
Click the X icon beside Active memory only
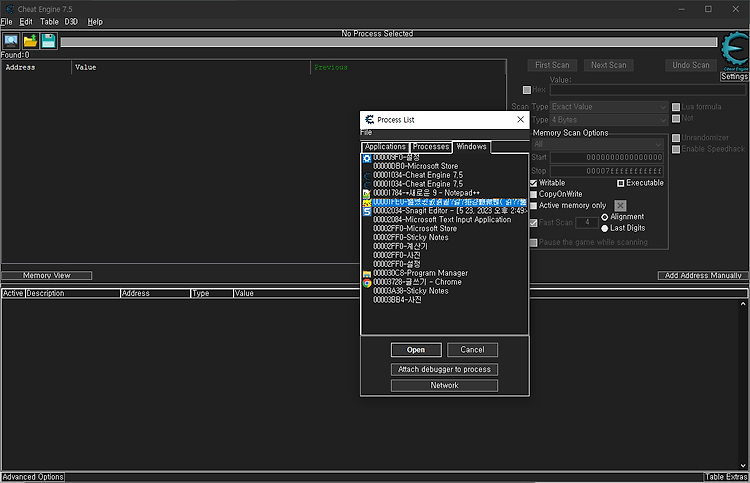coord(620,206)
